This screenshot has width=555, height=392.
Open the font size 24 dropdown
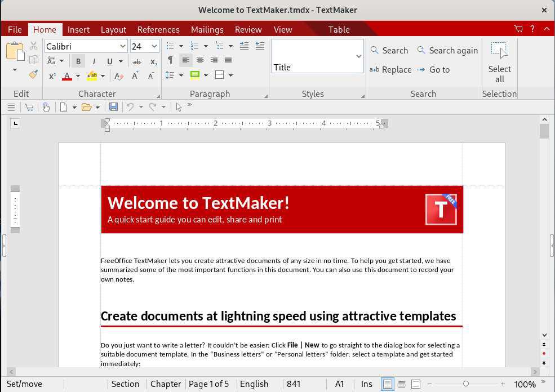click(154, 46)
